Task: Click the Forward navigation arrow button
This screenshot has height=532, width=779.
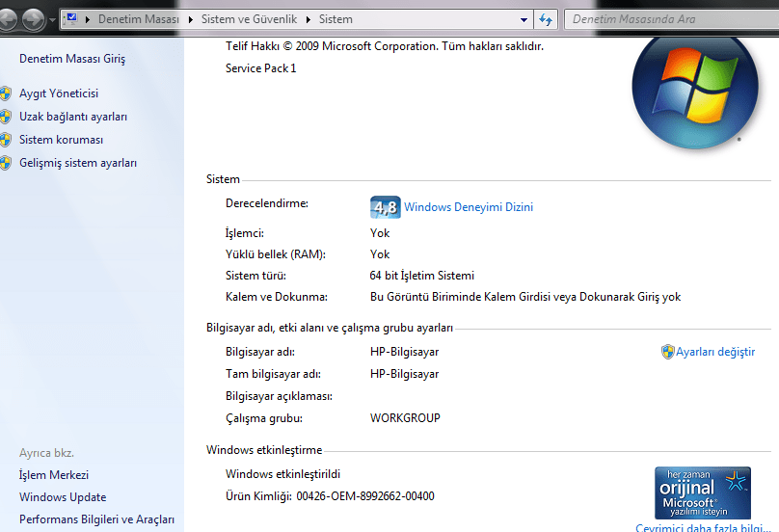Action: [34, 20]
